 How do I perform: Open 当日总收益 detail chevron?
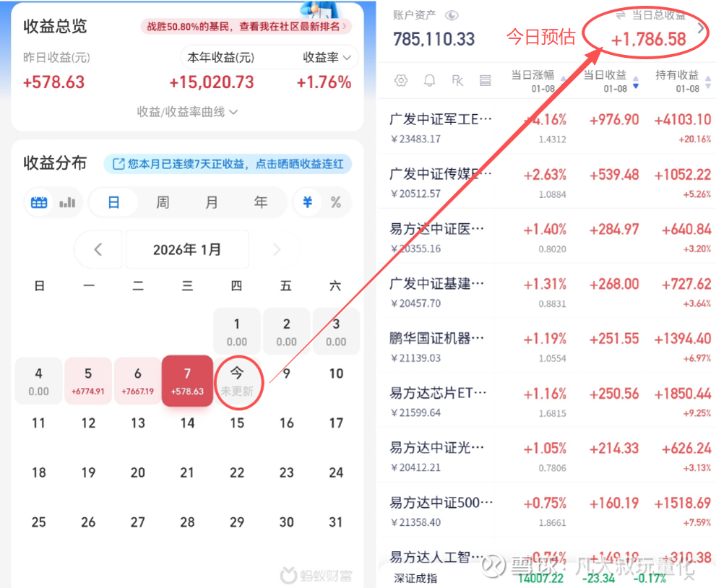tap(701, 28)
